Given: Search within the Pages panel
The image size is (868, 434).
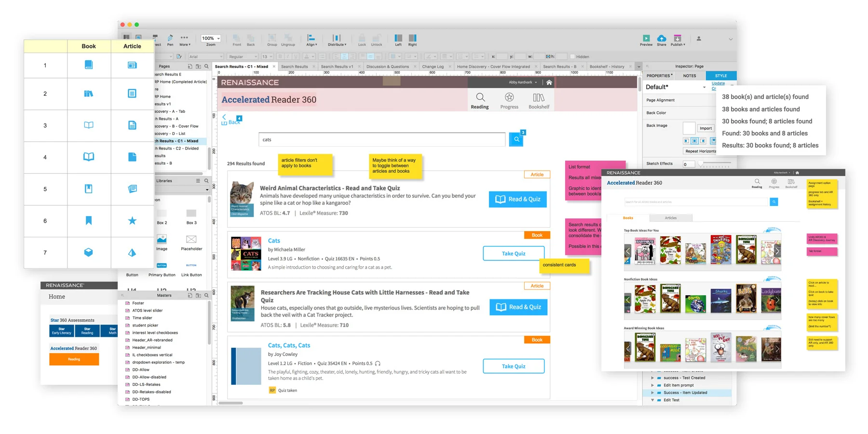Looking at the screenshot, I should tap(206, 67).
